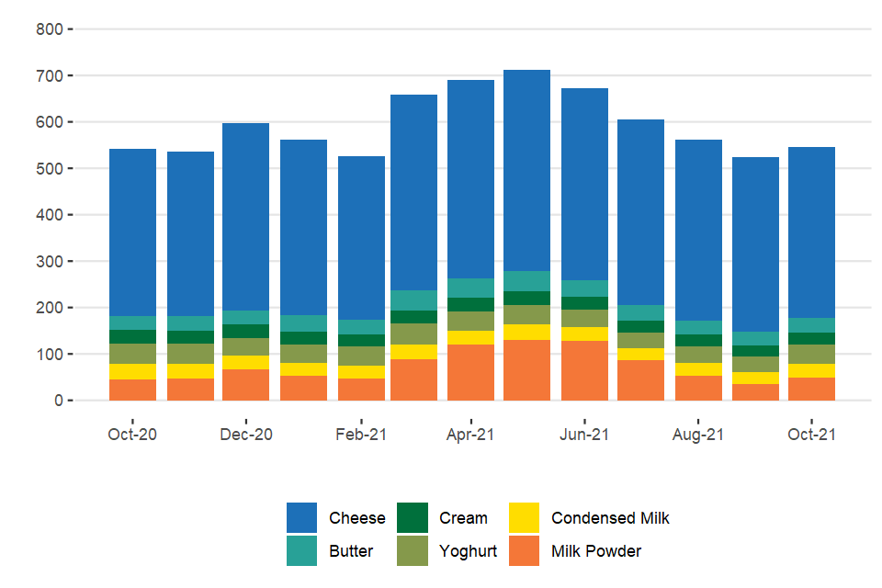Select the Yoghurt olive legend swatch
This screenshot has width=882, height=588.
413,551
